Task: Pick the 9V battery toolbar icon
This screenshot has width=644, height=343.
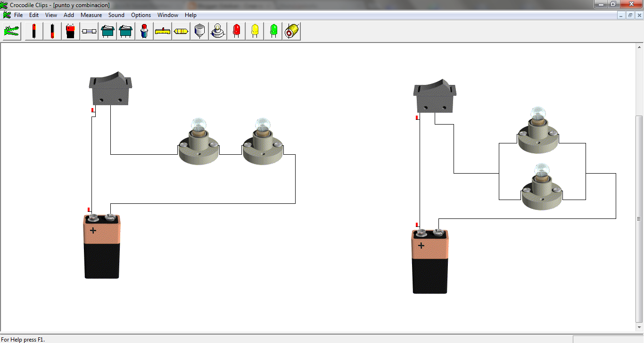Action: (x=71, y=32)
